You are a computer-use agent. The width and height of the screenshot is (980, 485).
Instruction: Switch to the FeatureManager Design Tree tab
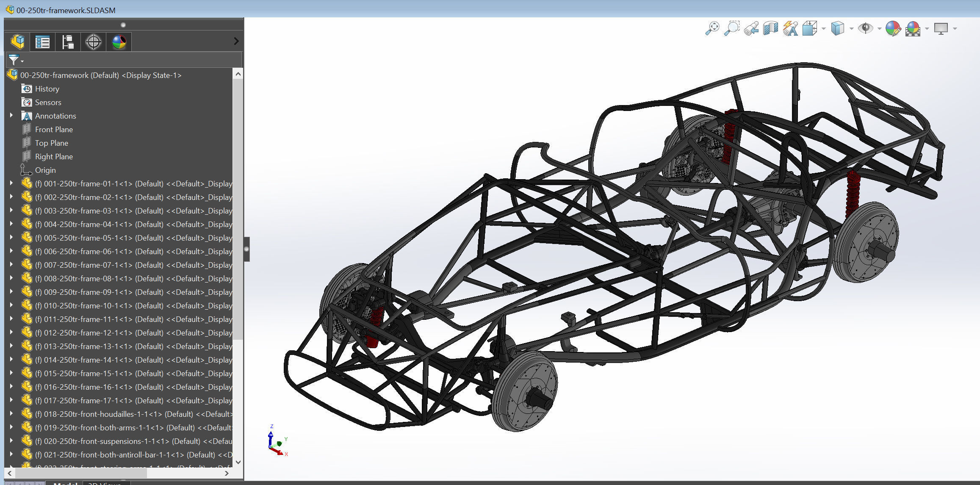[17, 42]
